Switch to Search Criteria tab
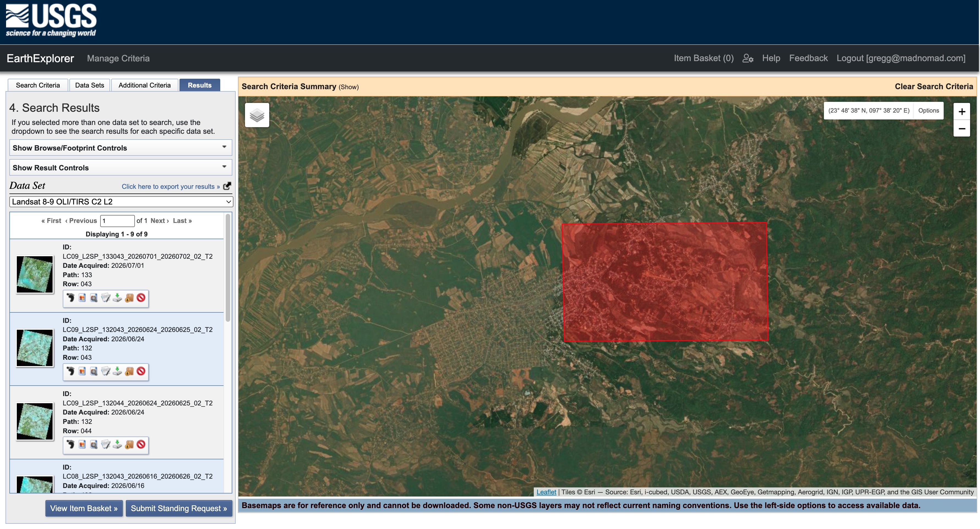980x529 pixels. pos(38,85)
